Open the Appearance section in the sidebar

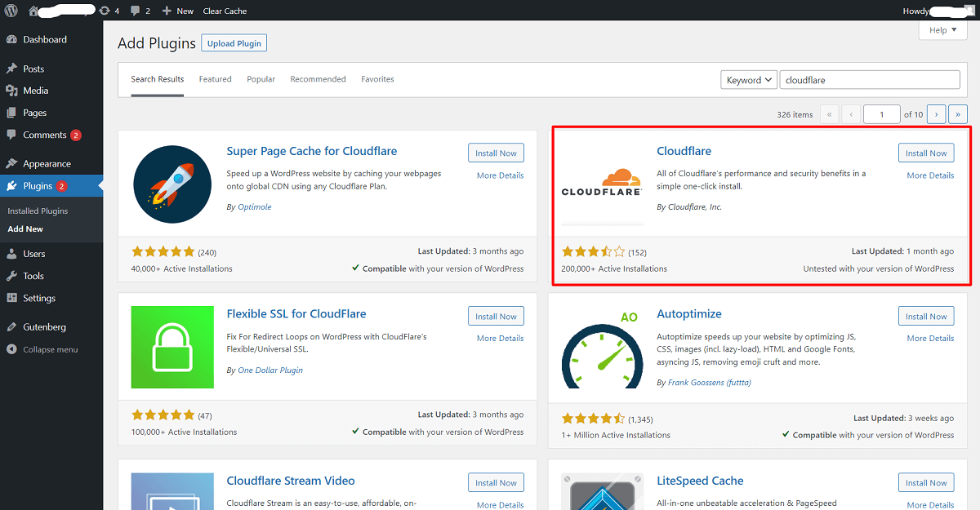(47, 162)
